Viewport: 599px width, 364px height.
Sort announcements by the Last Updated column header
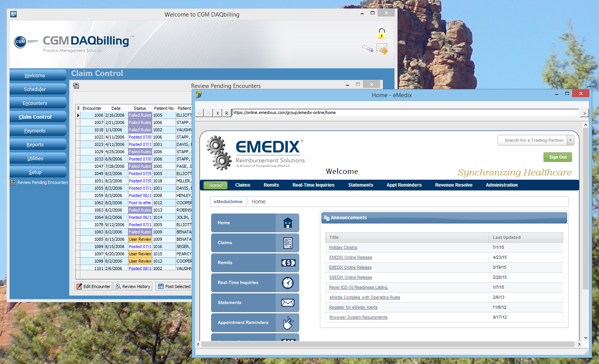click(526, 237)
